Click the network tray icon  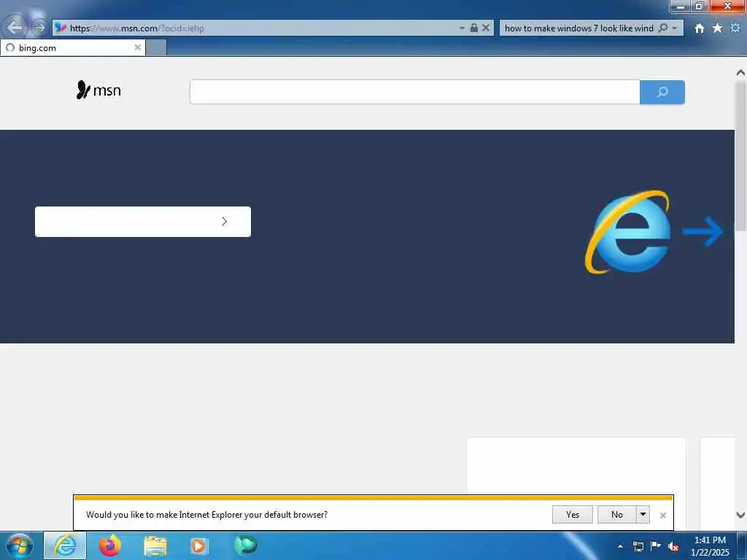click(x=638, y=546)
